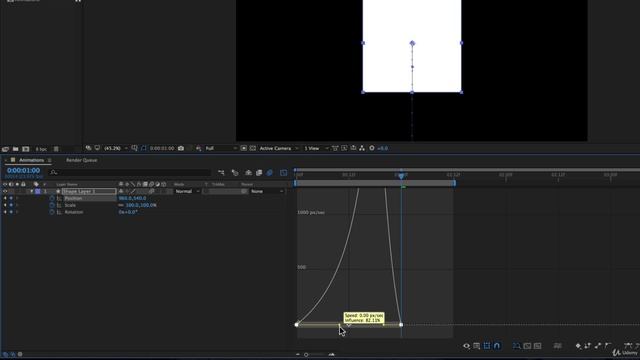Viewport: 640px width, 360px height.
Task: Click the Scale value 100.0,100.0%
Action: [141, 205]
